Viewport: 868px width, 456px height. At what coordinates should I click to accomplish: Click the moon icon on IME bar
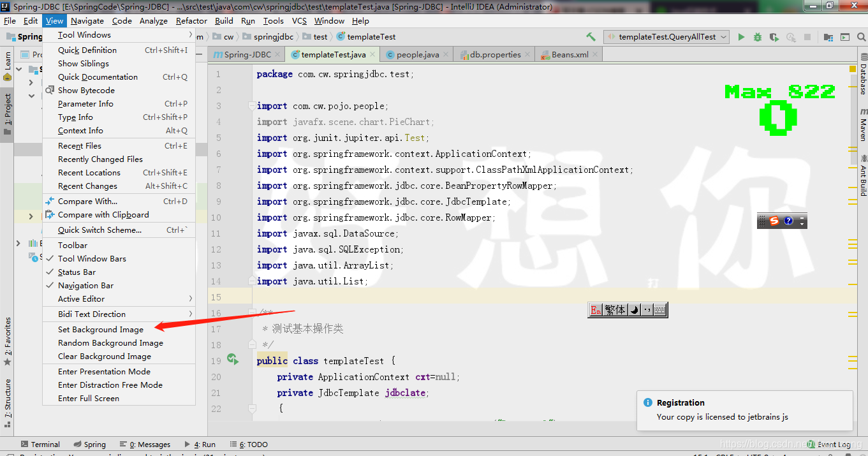tap(634, 310)
